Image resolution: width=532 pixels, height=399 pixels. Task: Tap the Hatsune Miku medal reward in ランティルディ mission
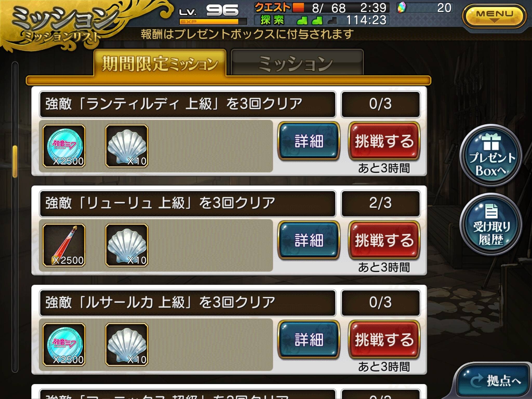64,146
